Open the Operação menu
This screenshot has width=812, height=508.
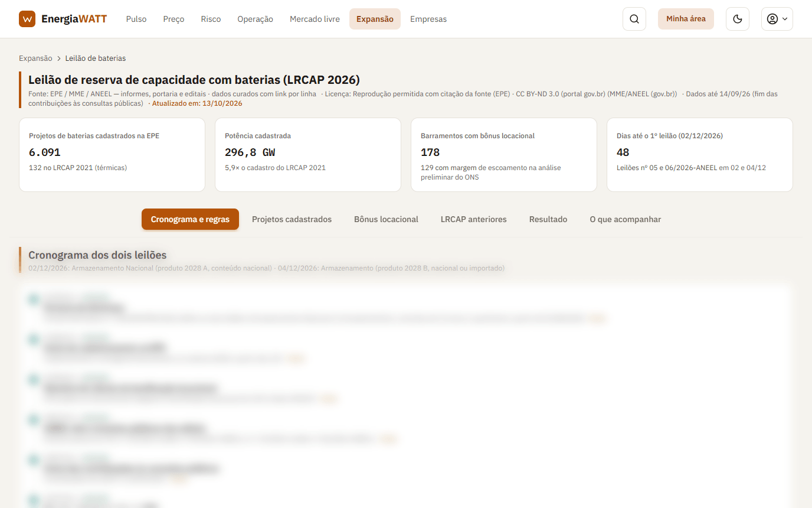255,19
